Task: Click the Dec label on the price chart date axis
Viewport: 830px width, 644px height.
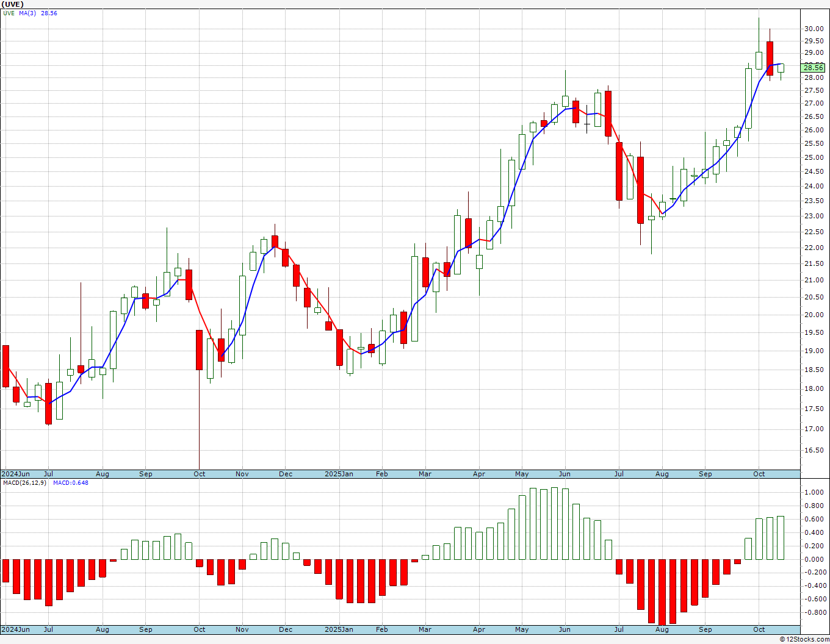Action: click(x=286, y=474)
